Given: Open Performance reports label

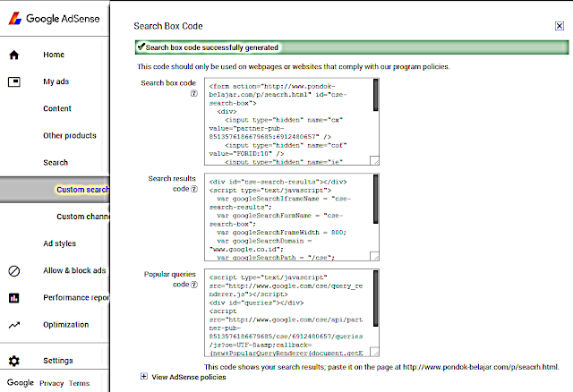Looking at the screenshot, I should [76, 298].
